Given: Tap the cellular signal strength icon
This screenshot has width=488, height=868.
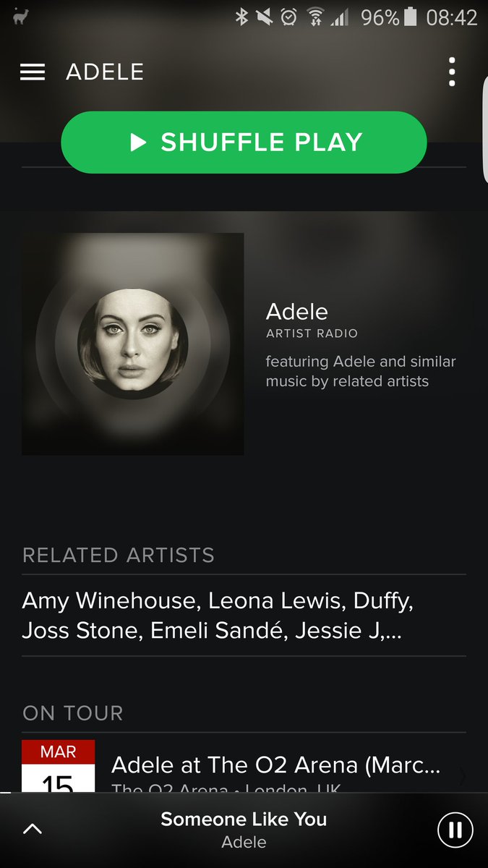Looking at the screenshot, I should (339, 17).
